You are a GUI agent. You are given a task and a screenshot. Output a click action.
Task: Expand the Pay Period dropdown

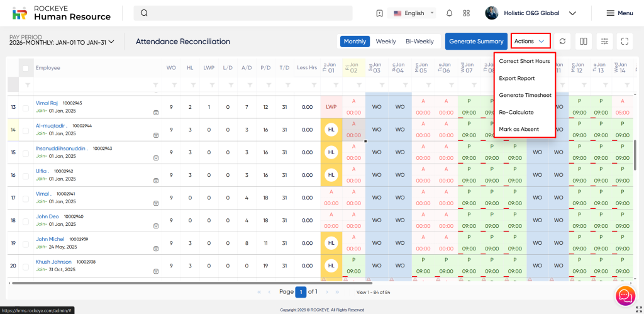click(62, 42)
